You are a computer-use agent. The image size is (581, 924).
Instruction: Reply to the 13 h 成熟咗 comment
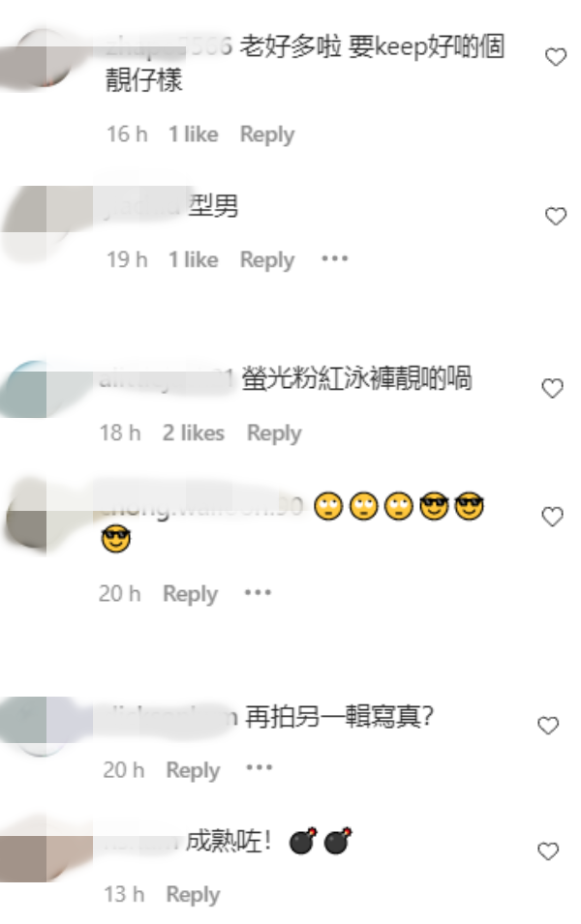coord(193,895)
